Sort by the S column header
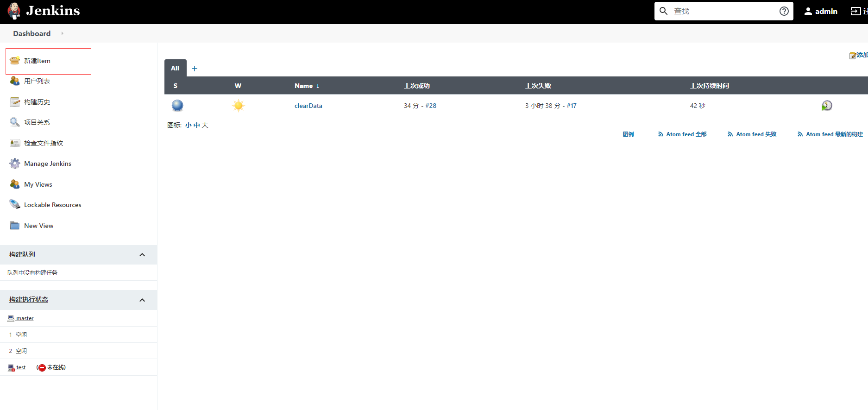This screenshot has height=410, width=868. tap(176, 86)
